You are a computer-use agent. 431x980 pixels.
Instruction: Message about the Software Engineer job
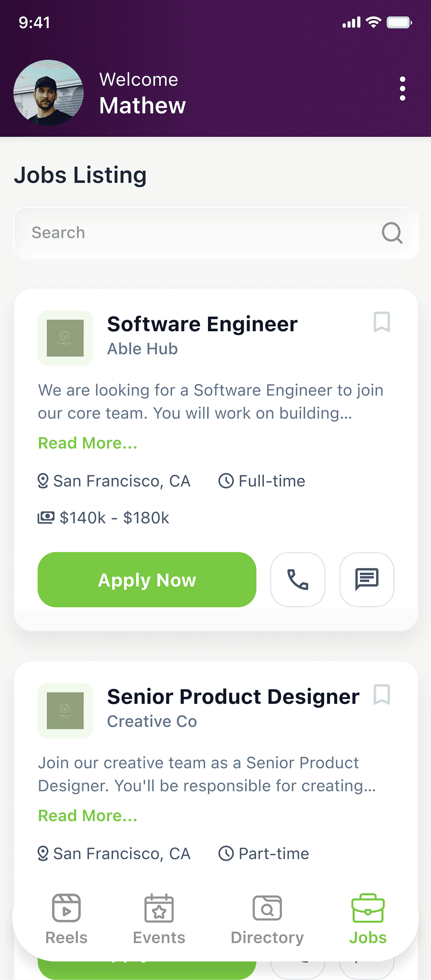(x=367, y=579)
